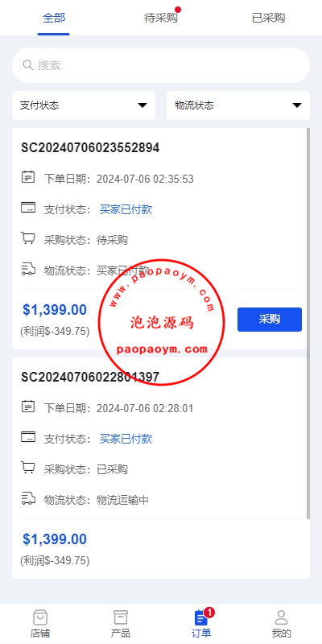Click the arrow on 支付状态 dropdown
Viewport: 322px width, 644px height.
[142, 105]
